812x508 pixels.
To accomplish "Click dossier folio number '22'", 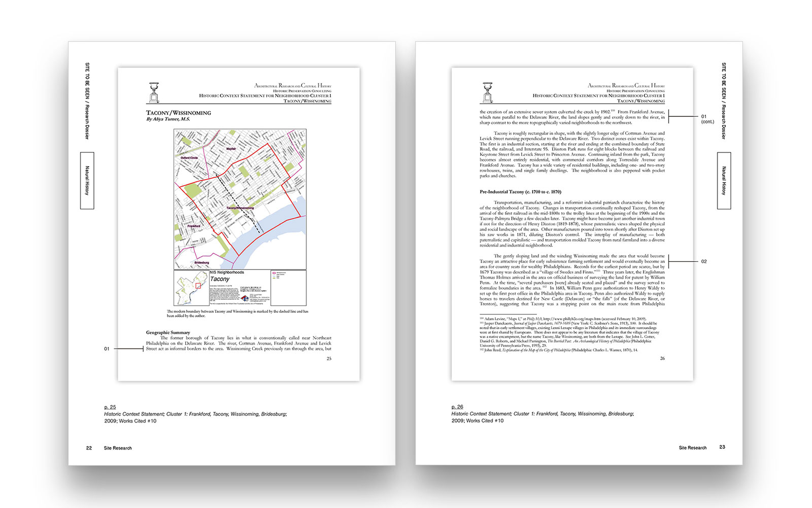I will [x=89, y=448].
